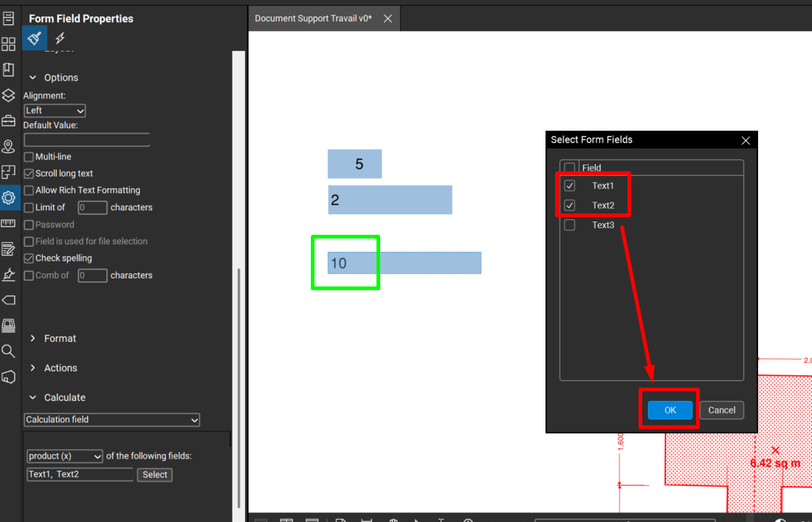Click the paintbrush properties tab icon
Viewport: 812px width, 522px height.
[34, 38]
